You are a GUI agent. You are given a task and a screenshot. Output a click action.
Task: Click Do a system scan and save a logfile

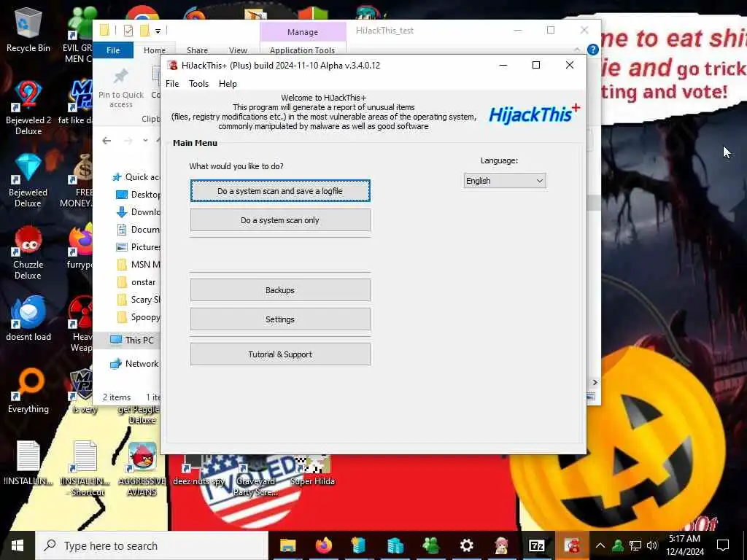click(x=280, y=191)
